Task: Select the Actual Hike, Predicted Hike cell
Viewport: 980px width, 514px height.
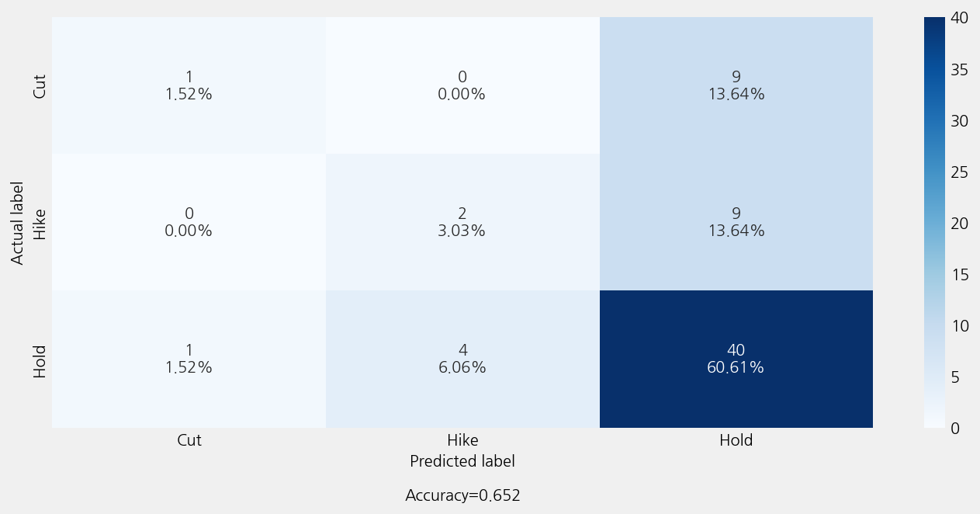Action: tap(462, 222)
